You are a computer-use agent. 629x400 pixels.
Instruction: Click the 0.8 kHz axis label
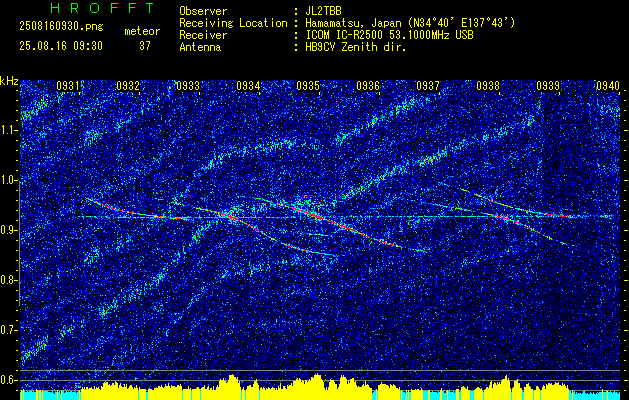[x=8, y=280]
